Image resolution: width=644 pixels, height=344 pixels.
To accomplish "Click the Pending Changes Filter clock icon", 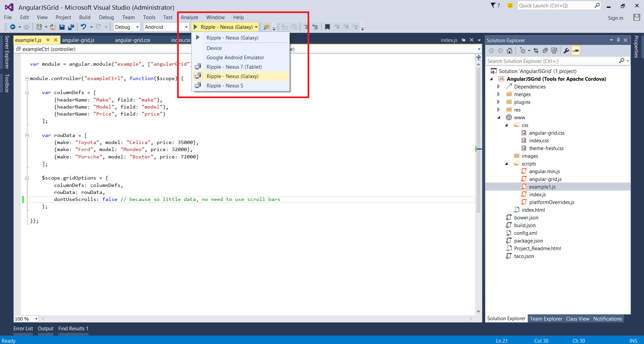I will (523, 51).
